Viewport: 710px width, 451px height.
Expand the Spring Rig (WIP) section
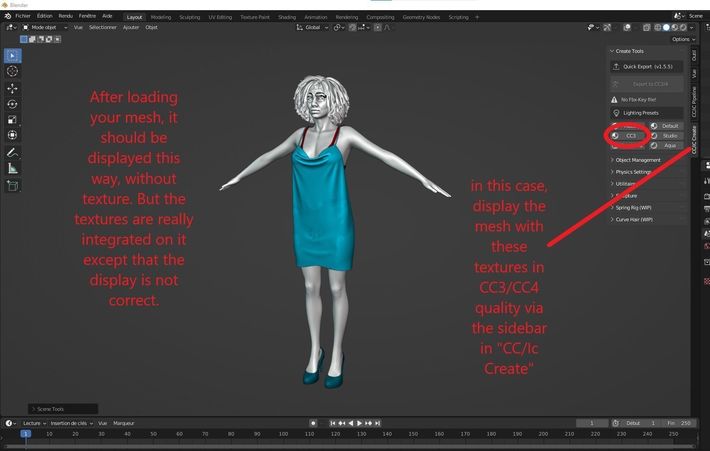[x=634, y=207]
